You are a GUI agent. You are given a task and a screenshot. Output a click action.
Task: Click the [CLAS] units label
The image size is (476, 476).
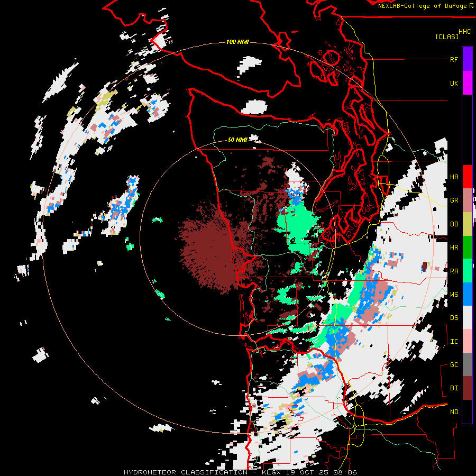click(x=446, y=36)
